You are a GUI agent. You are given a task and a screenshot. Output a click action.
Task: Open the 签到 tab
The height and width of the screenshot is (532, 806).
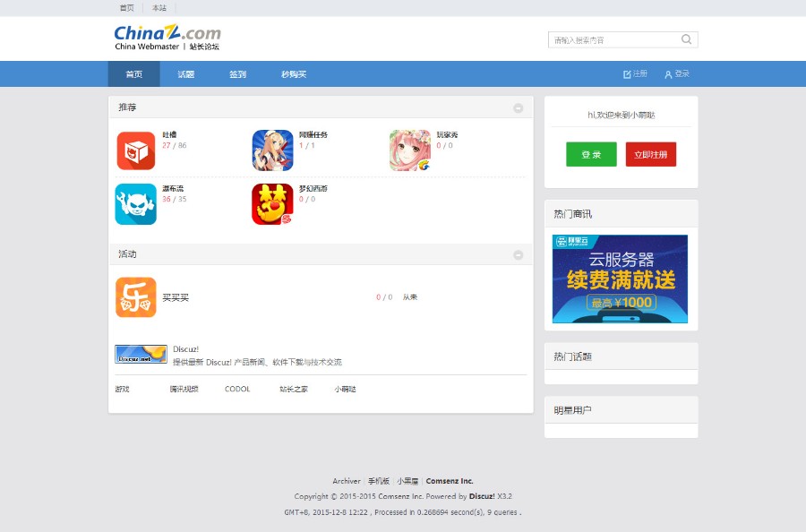coord(237,74)
